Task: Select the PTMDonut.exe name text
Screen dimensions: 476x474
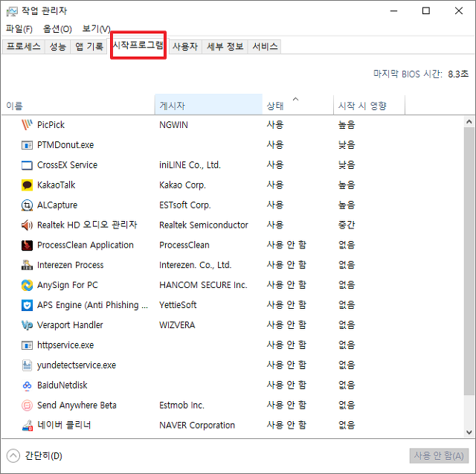Action: pyautogui.click(x=65, y=145)
